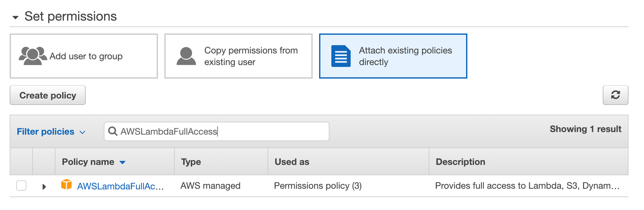Click the person icon on Copy permissions card
The height and width of the screenshot is (210, 644).
(186, 55)
